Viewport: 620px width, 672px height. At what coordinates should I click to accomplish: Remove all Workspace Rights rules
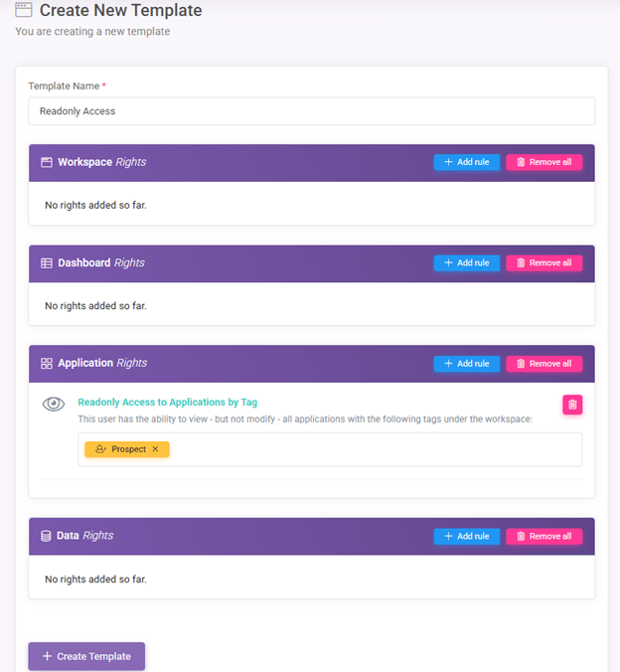(x=543, y=162)
